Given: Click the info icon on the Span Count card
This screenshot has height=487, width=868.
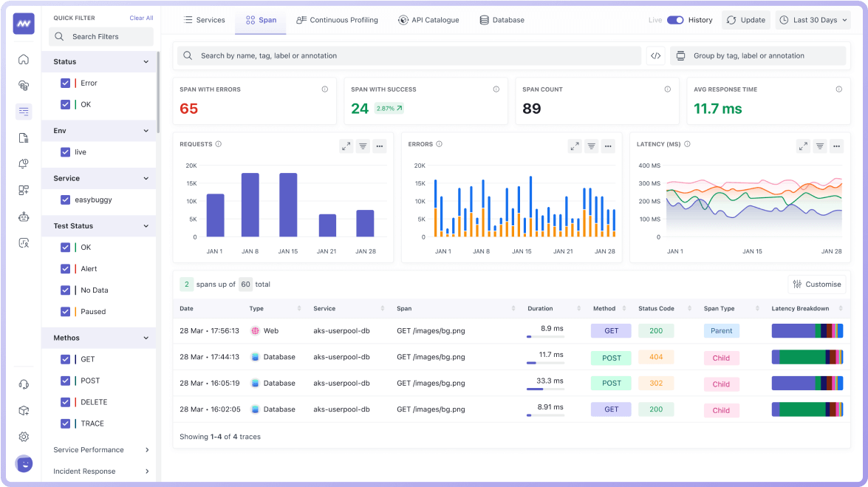Looking at the screenshot, I should (666, 89).
